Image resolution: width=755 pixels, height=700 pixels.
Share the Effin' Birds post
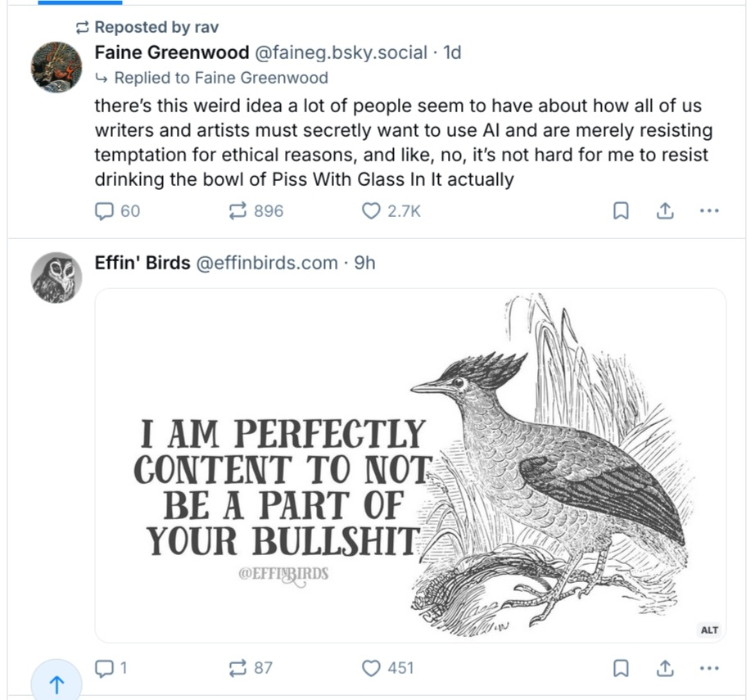665,668
